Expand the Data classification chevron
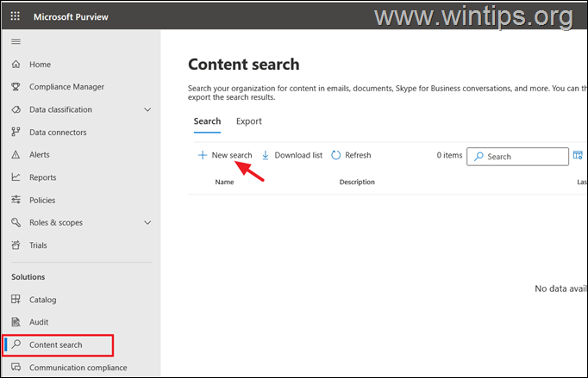This screenshot has width=588, height=378. tap(147, 109)
